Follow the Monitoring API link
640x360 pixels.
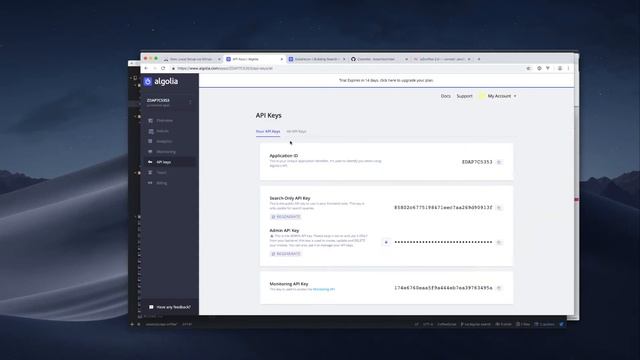(x=324, y=289)
